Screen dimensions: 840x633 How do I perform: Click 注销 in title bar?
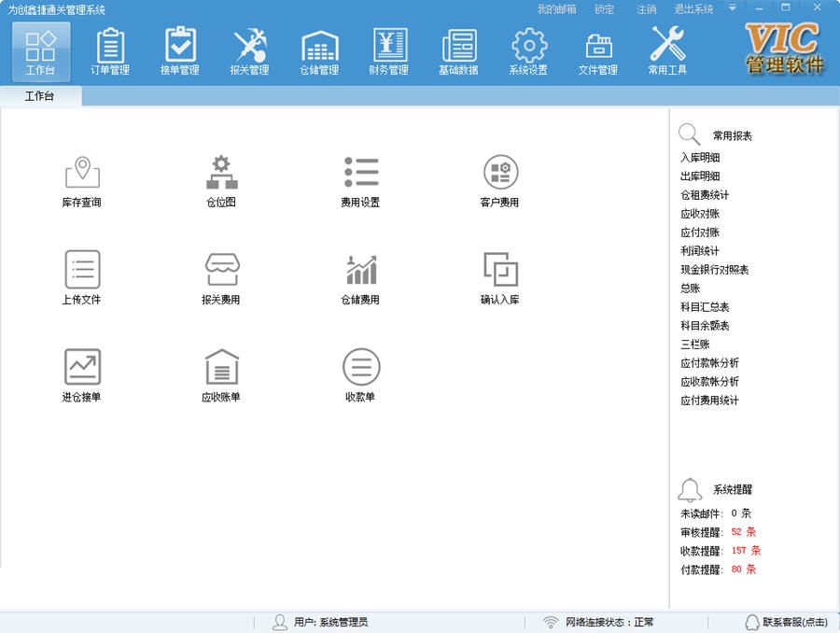pyautogui.click(x=646, y=9)
